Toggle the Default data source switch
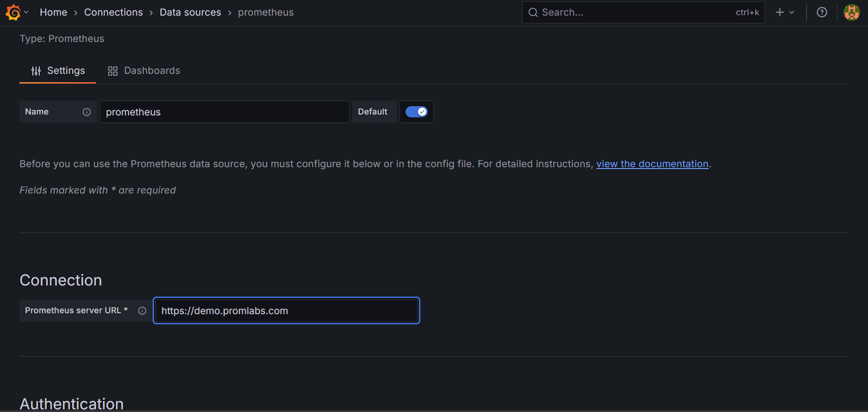 (x=417, y=112)
